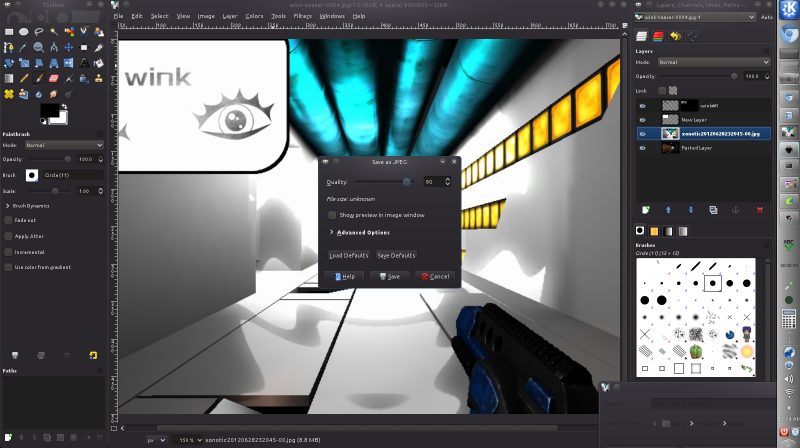Hide the wink#1 layer
This screenshot has width=800, height=448.
click(x=642, y=106)
